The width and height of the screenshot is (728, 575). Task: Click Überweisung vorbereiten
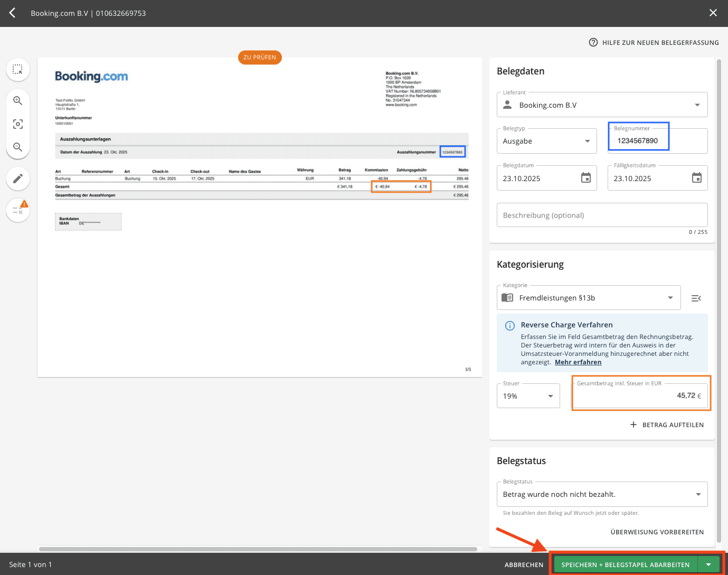(657, 532)
